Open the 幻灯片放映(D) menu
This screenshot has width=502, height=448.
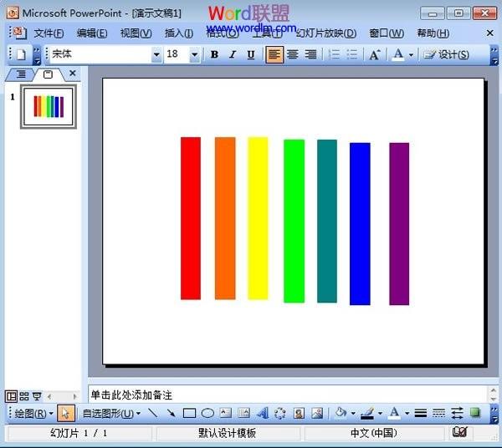[326, 33]
